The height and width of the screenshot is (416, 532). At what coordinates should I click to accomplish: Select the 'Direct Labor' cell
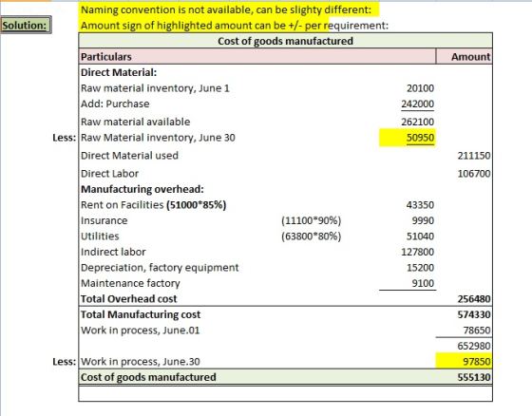[109, 174]
